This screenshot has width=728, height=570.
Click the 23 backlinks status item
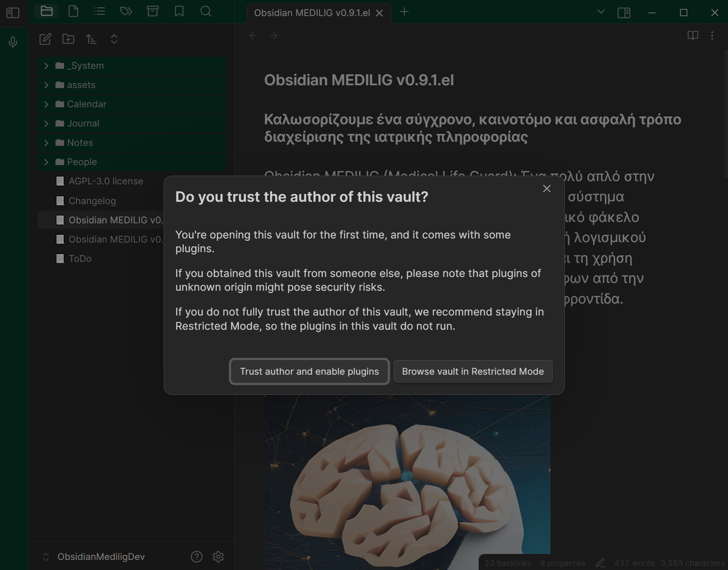click(508, 563)
